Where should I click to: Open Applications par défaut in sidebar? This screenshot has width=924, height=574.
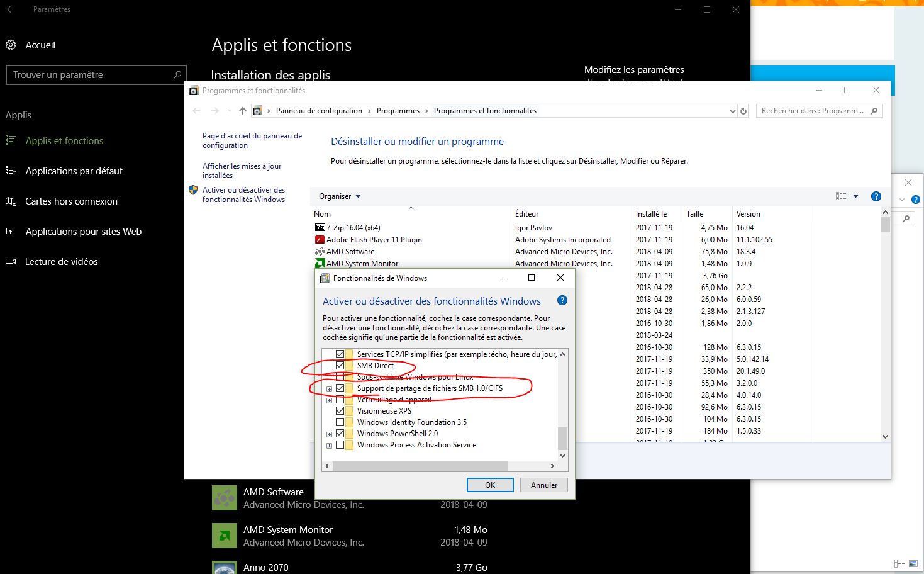coord(74,171)
